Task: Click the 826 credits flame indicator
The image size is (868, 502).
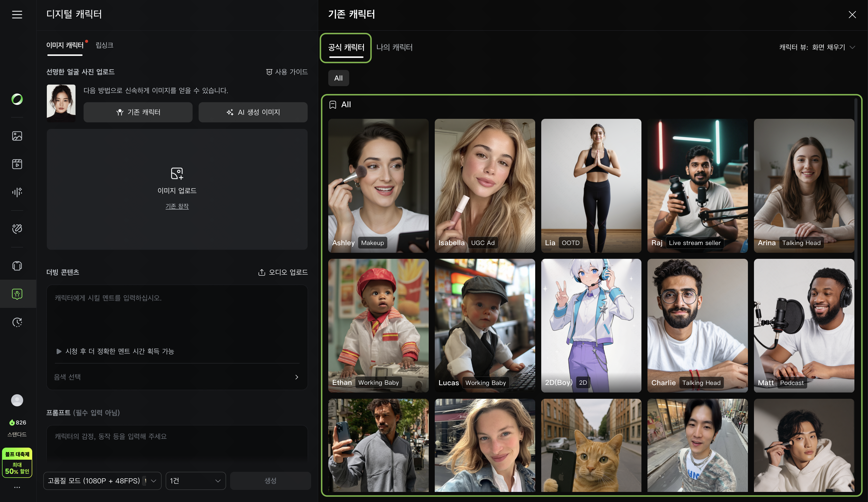Action: point(18,422)
